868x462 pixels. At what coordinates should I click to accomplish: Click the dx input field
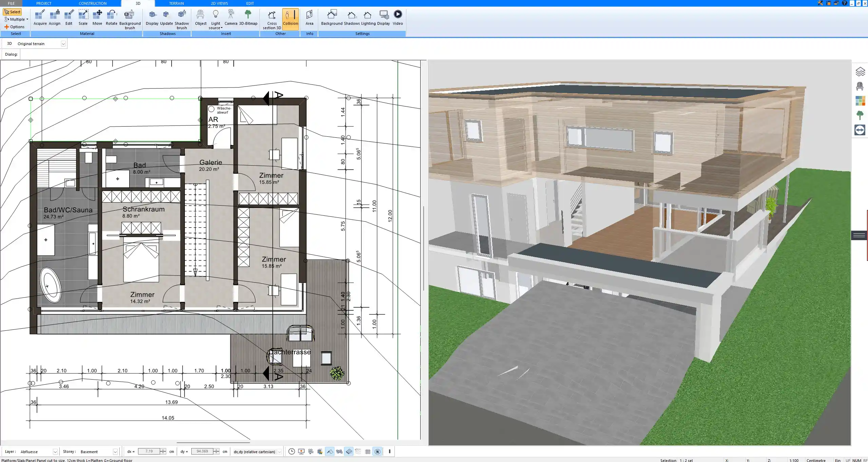coord(149,451)
